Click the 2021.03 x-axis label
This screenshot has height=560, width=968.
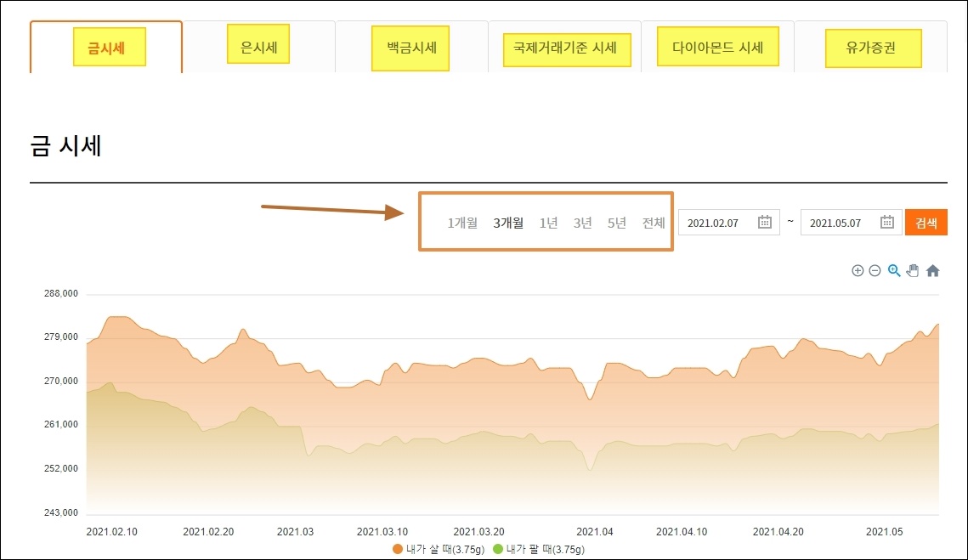click(295, 532)
